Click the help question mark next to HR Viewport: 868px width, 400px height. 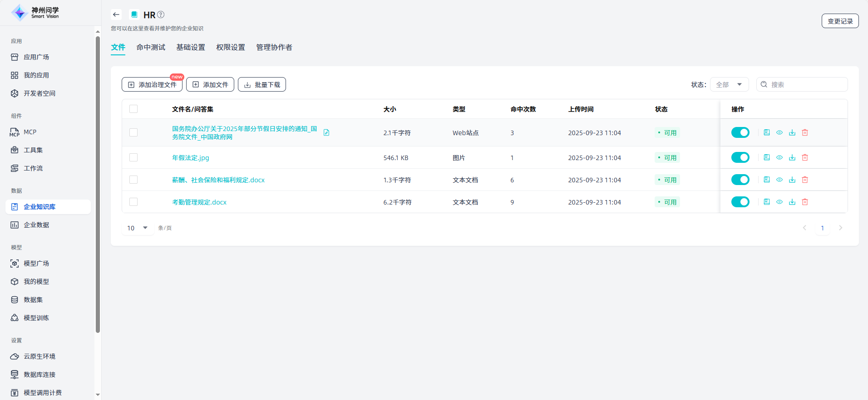click(161, 15)
